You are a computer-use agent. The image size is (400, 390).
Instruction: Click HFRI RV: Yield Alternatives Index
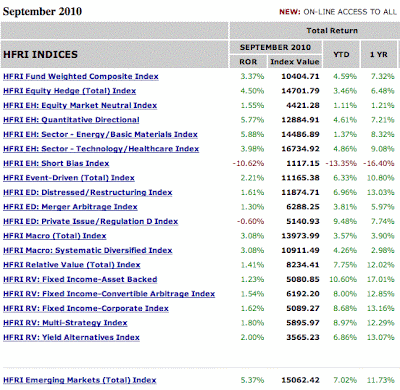point(71,338)
